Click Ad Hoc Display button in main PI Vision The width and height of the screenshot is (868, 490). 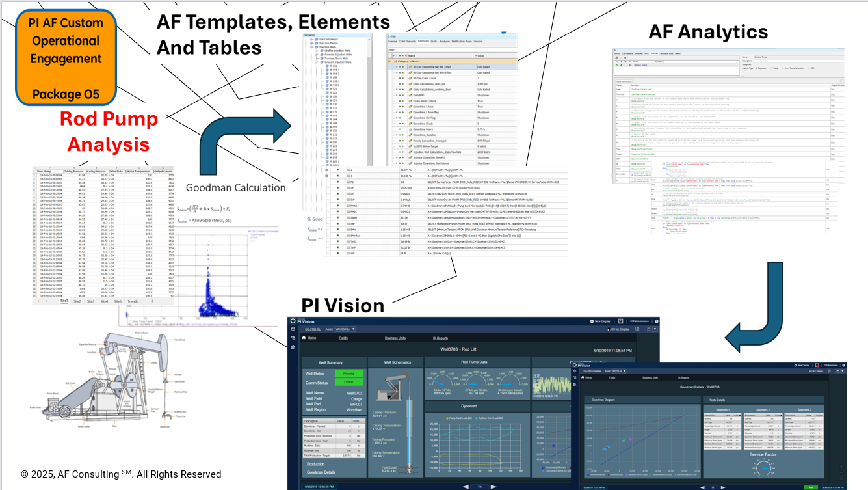(x=618, y=329)
